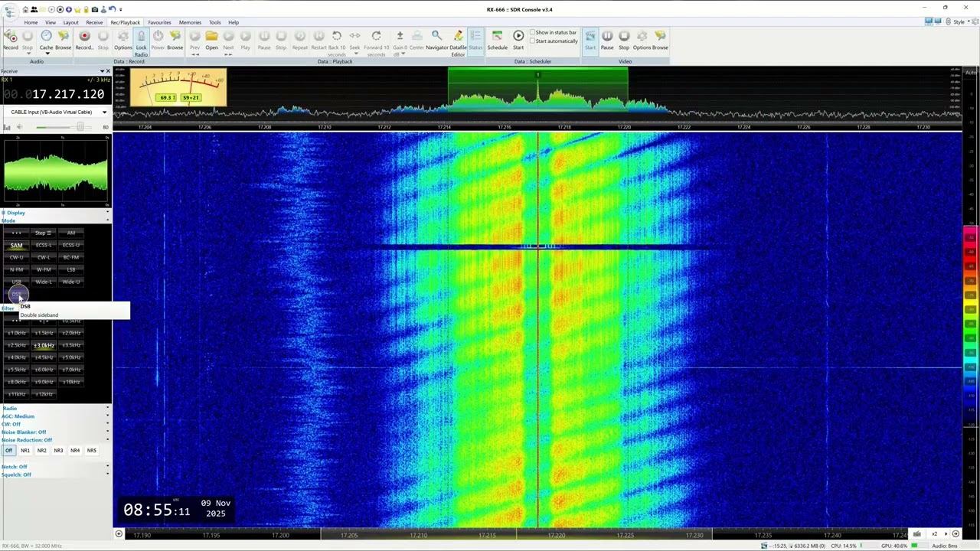
Task: Select ECSS-L mode
Action: [x=44, y=245]
